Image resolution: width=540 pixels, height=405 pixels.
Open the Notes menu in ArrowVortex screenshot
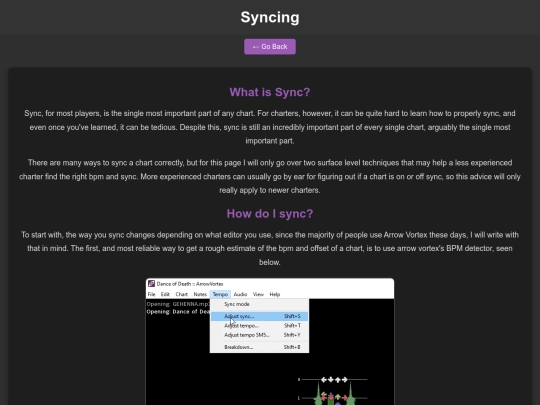200,294
